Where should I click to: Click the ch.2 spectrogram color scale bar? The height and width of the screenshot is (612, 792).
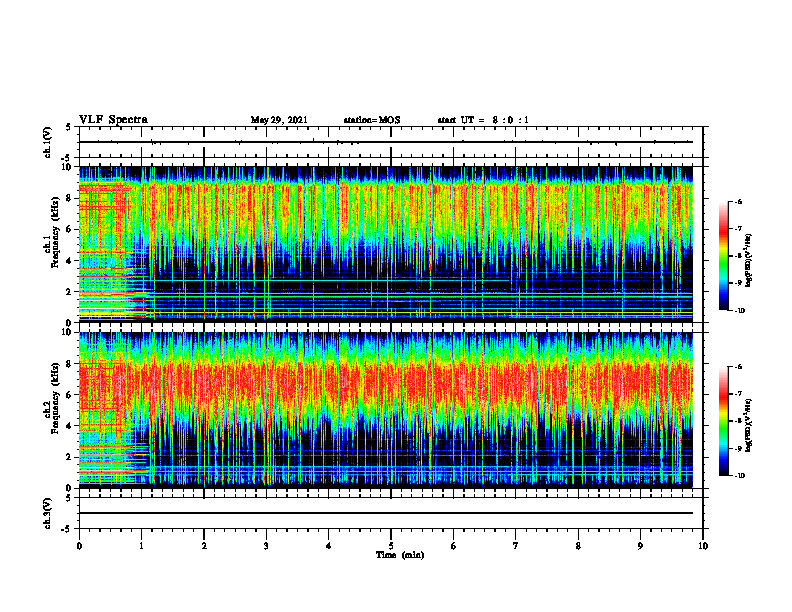[723, 421]
